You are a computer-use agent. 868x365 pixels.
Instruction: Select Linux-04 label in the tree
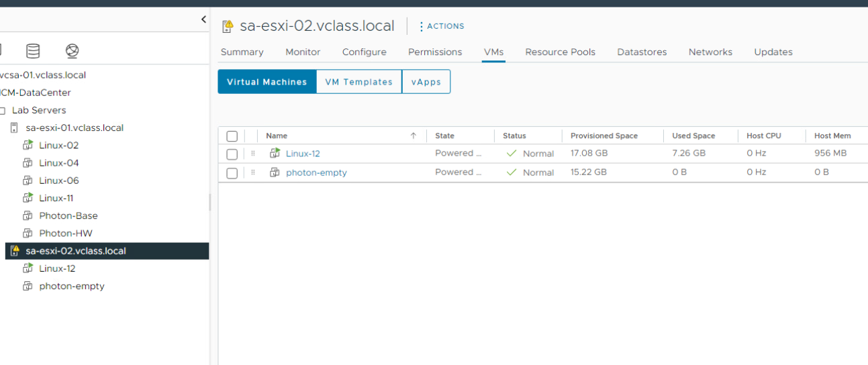[x=59, y=162]
